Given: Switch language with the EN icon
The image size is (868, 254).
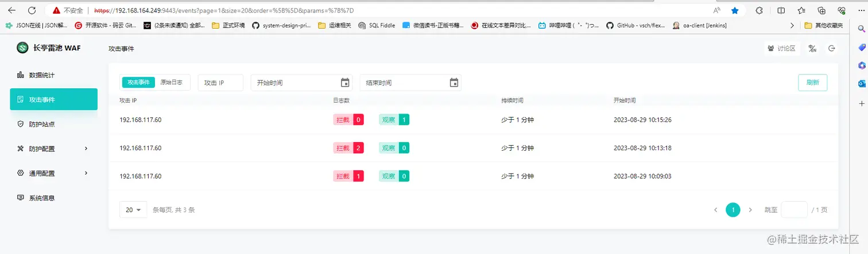Looking at the screenshot, I should (x=812, y=49).
